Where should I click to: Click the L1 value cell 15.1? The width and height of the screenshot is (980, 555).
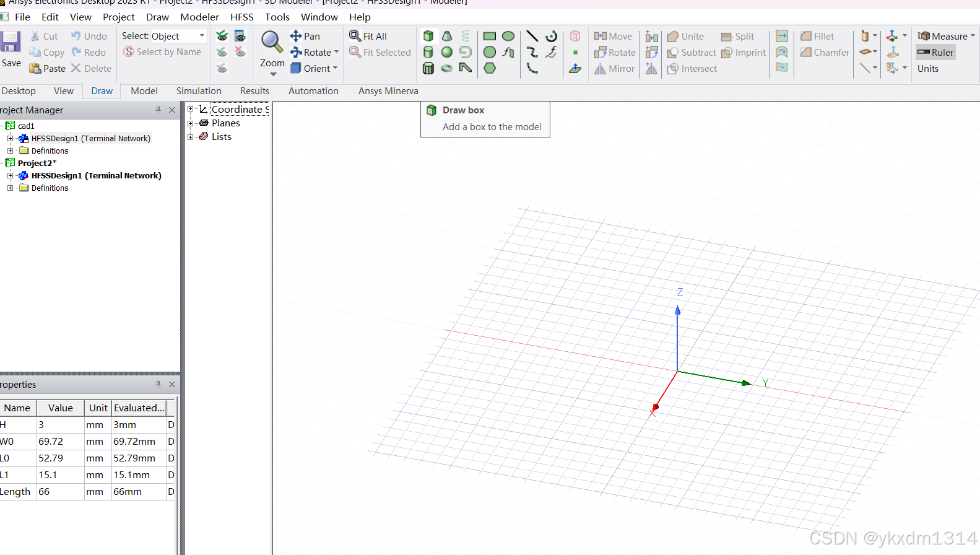pos(60,474)
